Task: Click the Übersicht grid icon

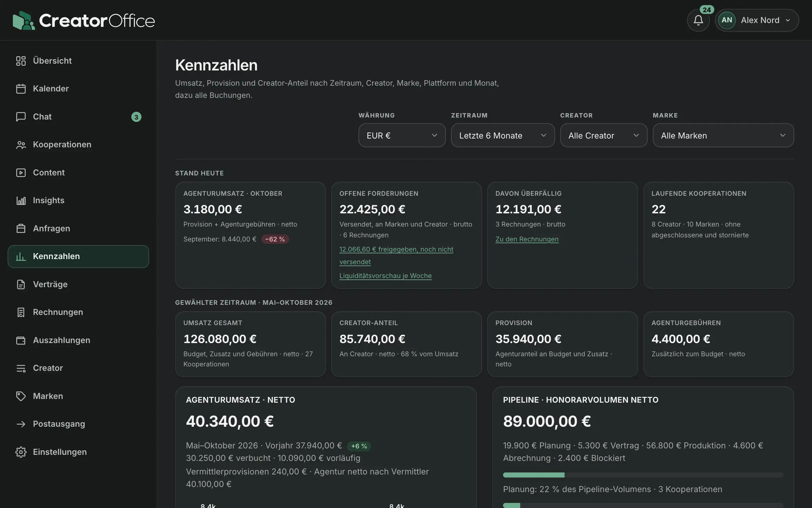Action: 21,61
